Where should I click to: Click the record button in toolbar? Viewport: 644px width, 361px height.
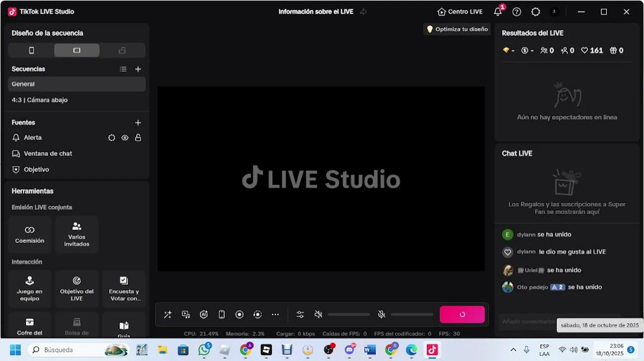pos(239,314)
